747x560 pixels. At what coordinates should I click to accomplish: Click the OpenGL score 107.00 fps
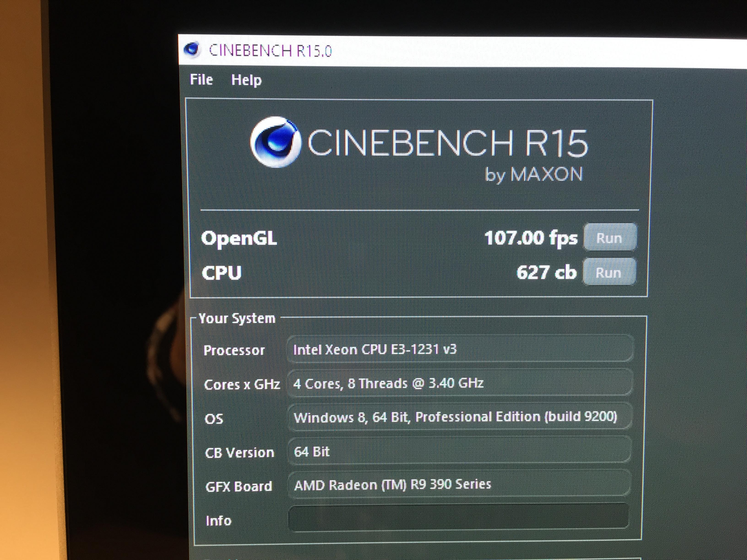click(x=531, y=238)
